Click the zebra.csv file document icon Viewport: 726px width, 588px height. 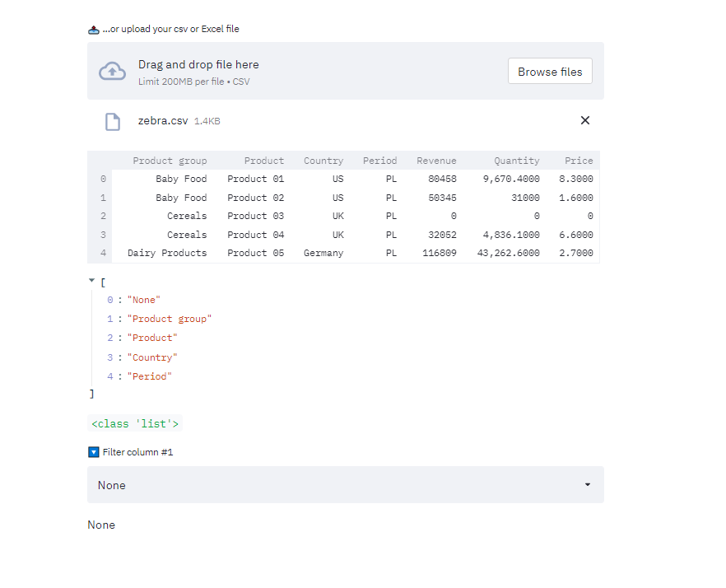click(113, 122)
